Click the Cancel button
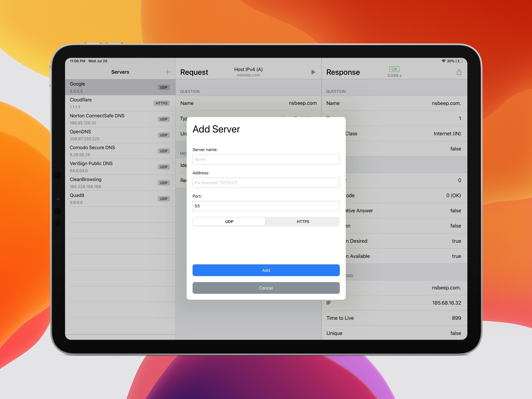 [266, 288]
